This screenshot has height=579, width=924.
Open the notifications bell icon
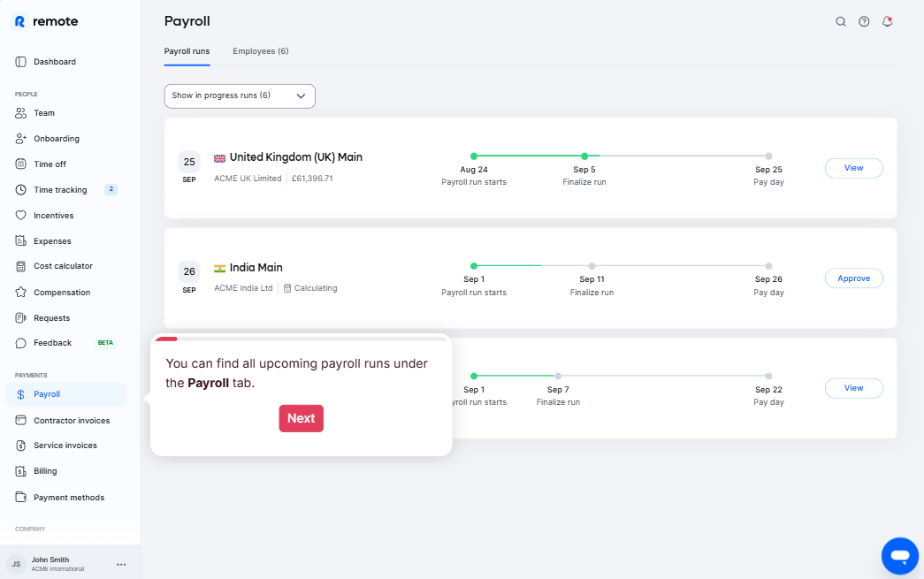point(887,22)
